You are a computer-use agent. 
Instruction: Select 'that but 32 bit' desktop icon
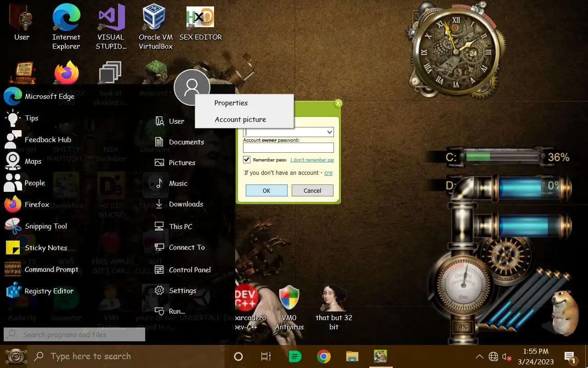coord(334,307)
